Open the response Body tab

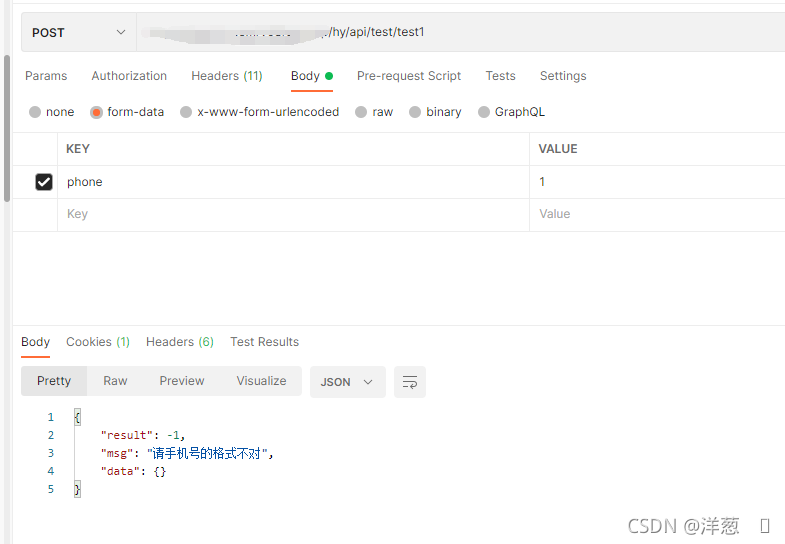click(36, 342)
